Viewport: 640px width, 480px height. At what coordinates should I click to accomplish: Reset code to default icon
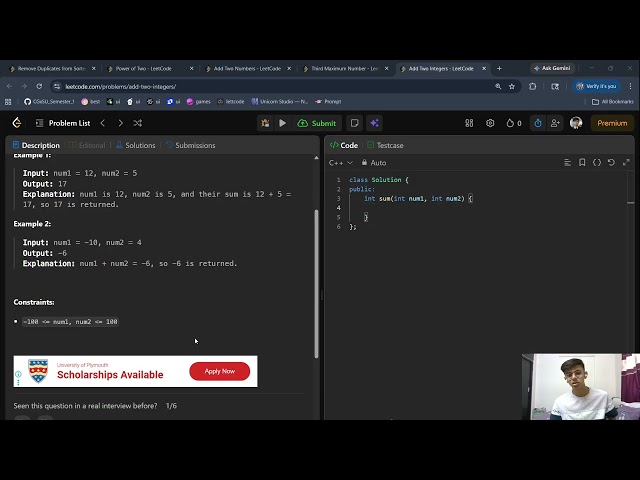coord(611,162)
